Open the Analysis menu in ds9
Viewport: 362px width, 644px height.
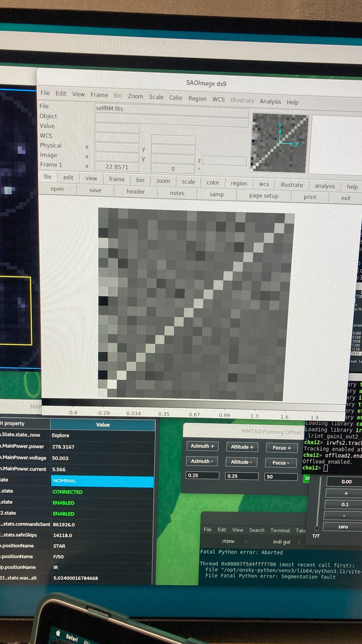click(x=270, y=101)
